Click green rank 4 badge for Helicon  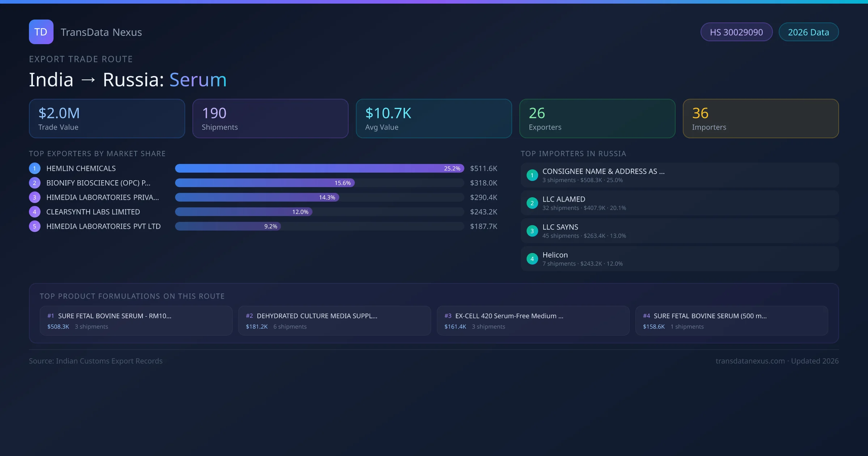click(532, 259)
